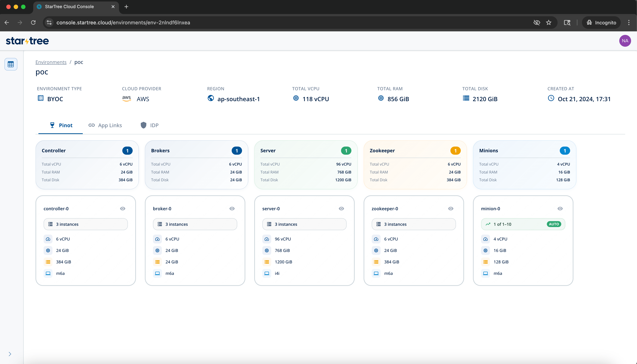Click controller-0 vCPU gauge icon
The width and height of the screenshot is (637, 364).
click(48, 239)
